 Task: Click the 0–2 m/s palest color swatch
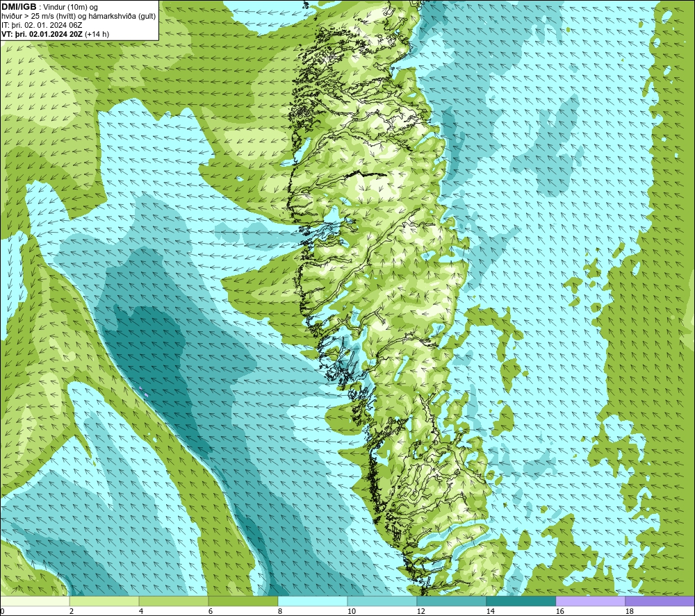(35, 601)
